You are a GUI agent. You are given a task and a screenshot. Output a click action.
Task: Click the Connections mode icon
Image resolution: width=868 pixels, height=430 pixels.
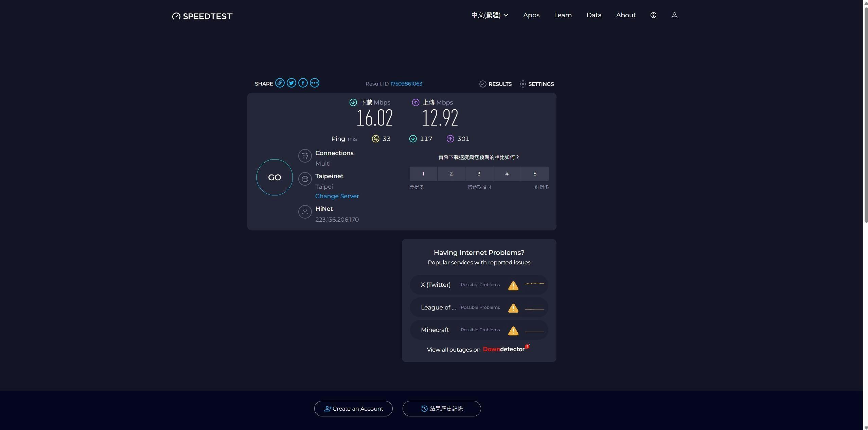pos(305,156)
